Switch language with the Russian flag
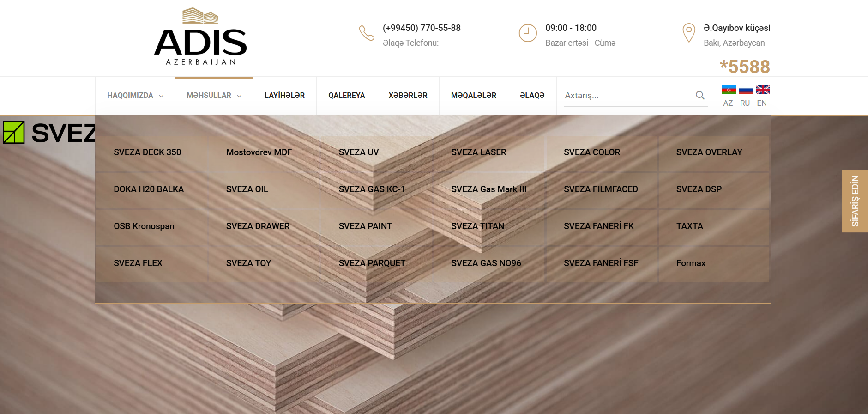 tap(745, 90)
